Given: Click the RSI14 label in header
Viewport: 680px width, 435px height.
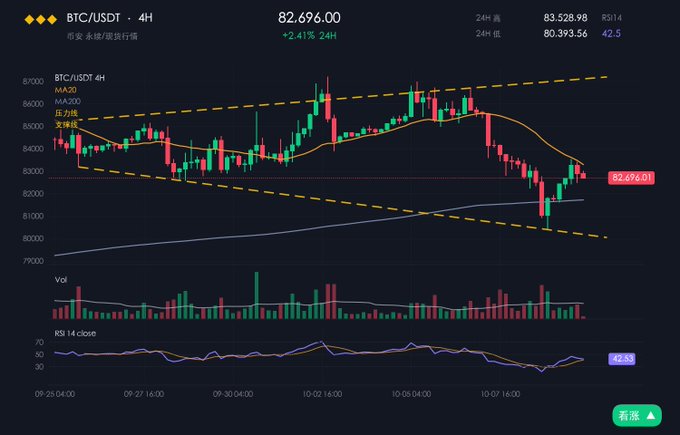Looking at the screenshot, I should [x=611, y=18].
